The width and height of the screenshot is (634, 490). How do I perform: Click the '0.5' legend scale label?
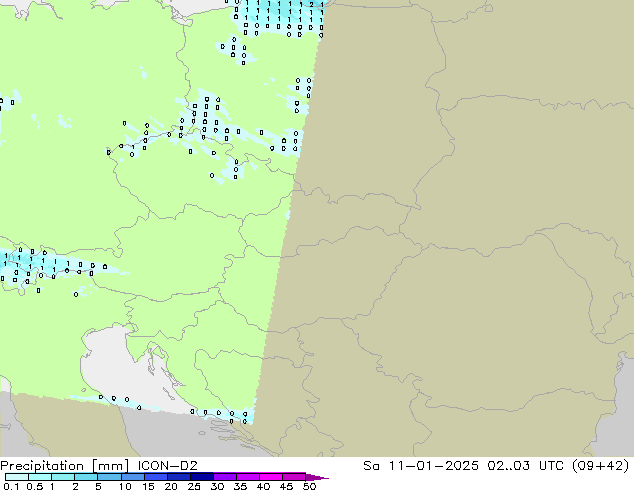(35, 486)
